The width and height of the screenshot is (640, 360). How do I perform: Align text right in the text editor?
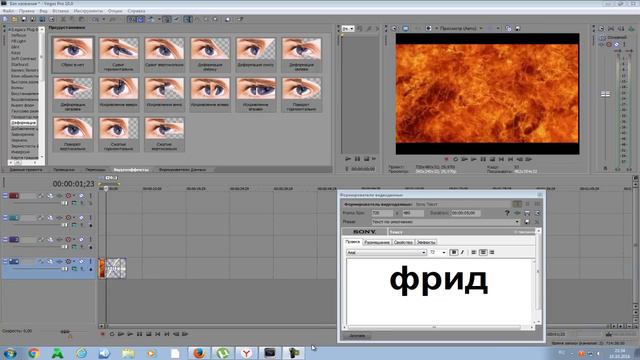[492, 252]
